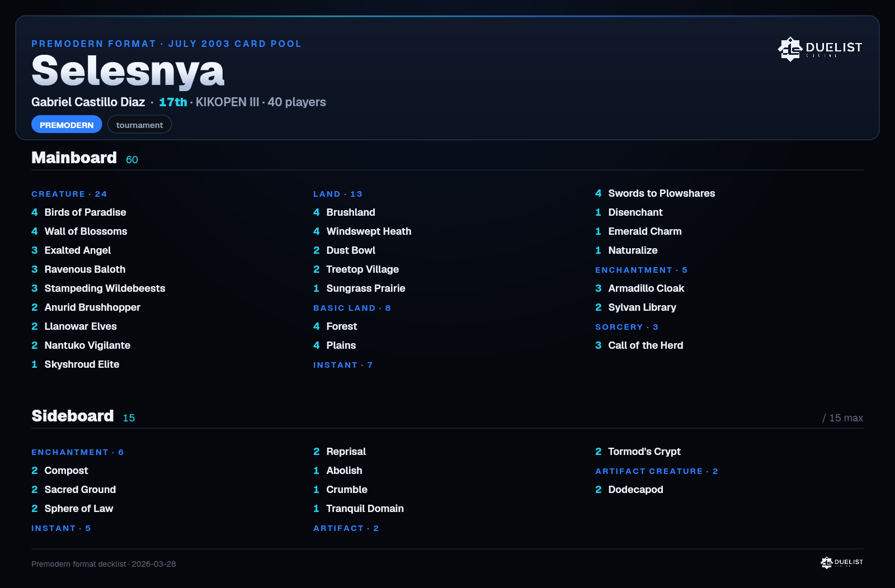Click the Duelist logo in the header
This screenshot has height=588, width=895.
[820, 49]
